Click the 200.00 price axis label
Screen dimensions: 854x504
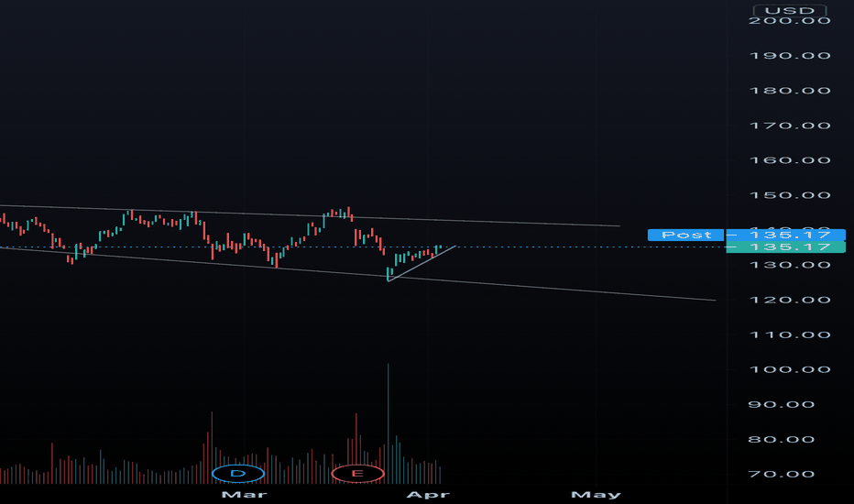click(790, 21)
